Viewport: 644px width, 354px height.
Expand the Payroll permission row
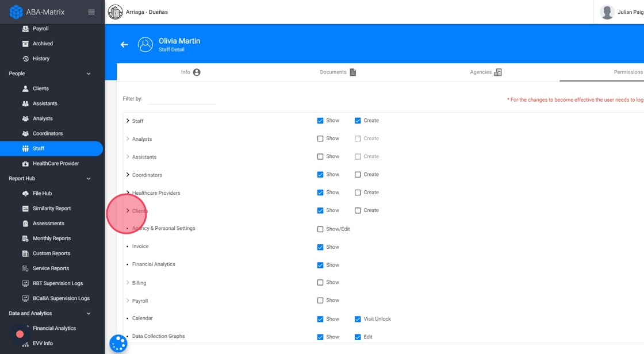[x=128, y=301]
